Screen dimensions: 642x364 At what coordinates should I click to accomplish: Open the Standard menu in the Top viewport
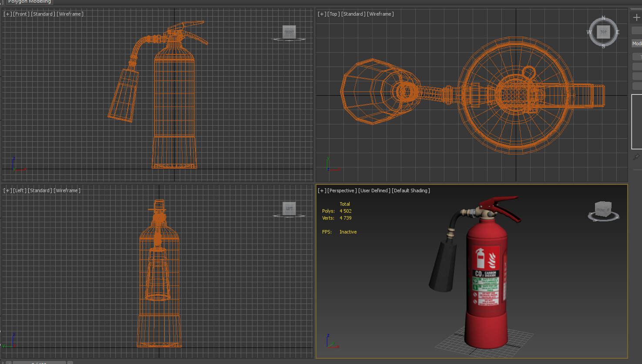click(x=353, y=13)
